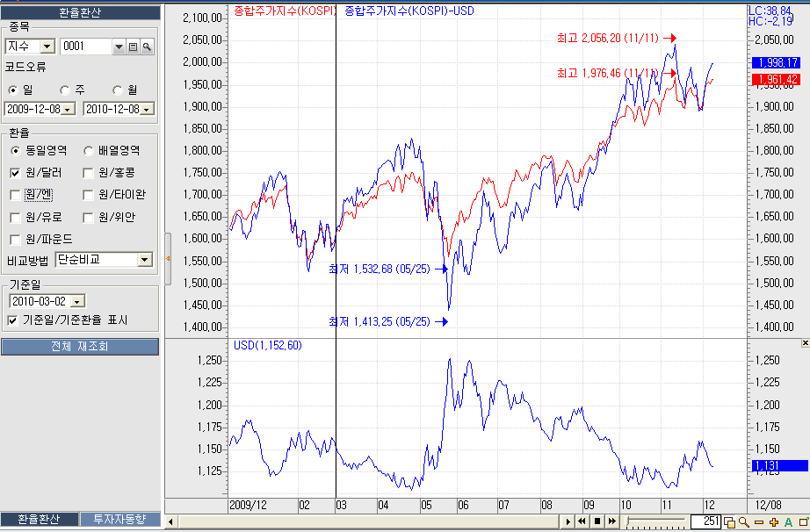Click the green A text icon
This screenshot has height=532, width=810.
pyautogui.click(x=788, y=521)
